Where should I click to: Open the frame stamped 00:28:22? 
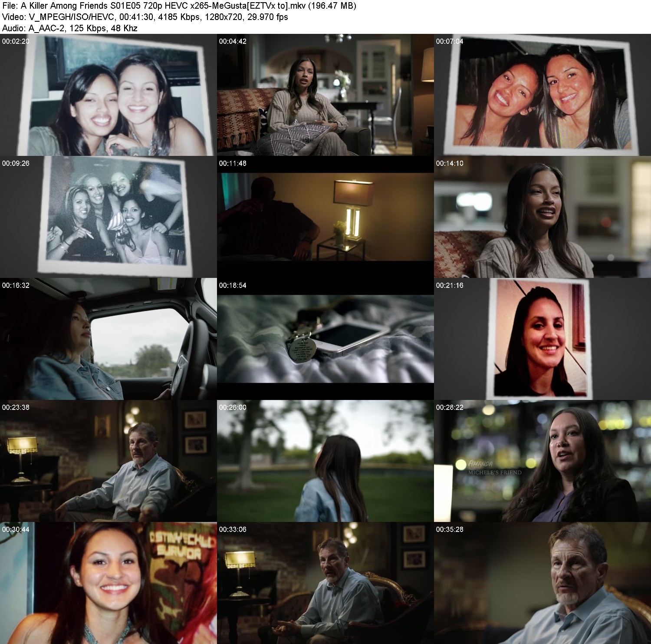click(542, 461)
